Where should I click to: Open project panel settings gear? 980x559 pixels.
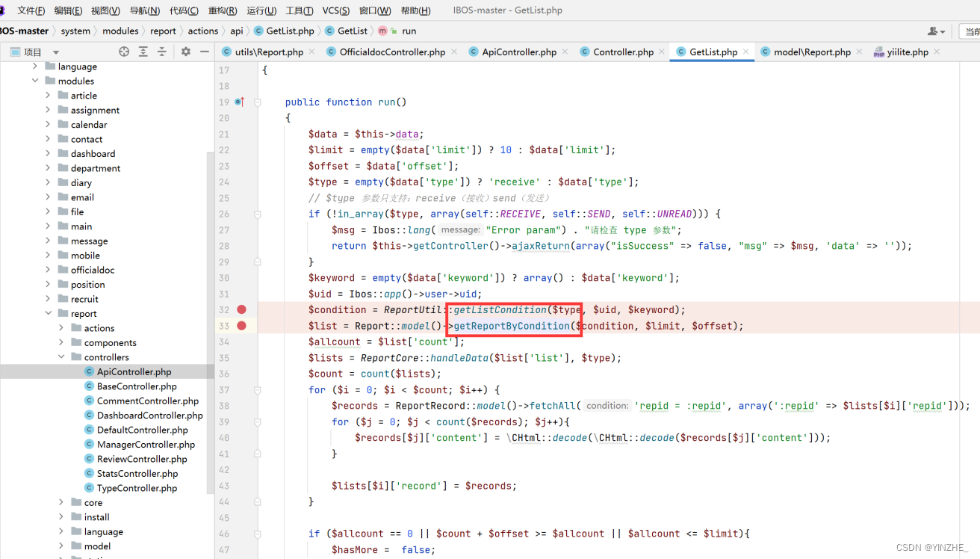tap(186, 52)
